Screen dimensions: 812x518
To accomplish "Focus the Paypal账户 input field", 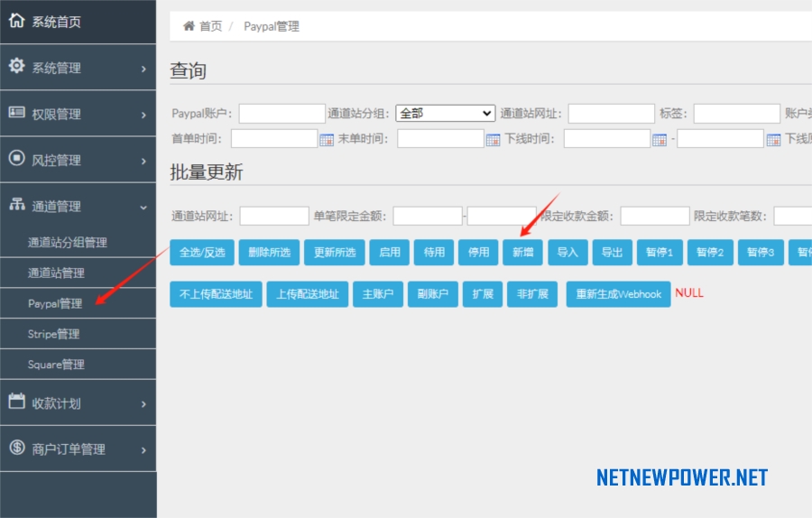I will (282, 114).
